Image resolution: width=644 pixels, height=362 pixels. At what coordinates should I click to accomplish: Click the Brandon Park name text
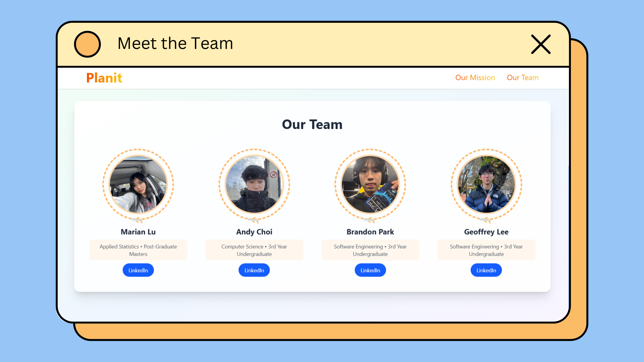click(370, 232)
